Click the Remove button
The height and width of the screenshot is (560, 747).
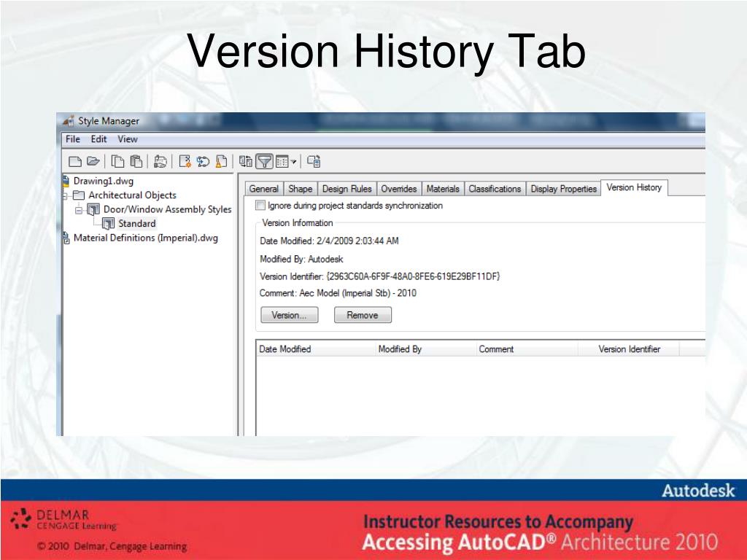pyautogui.click(x=363, y=315)
